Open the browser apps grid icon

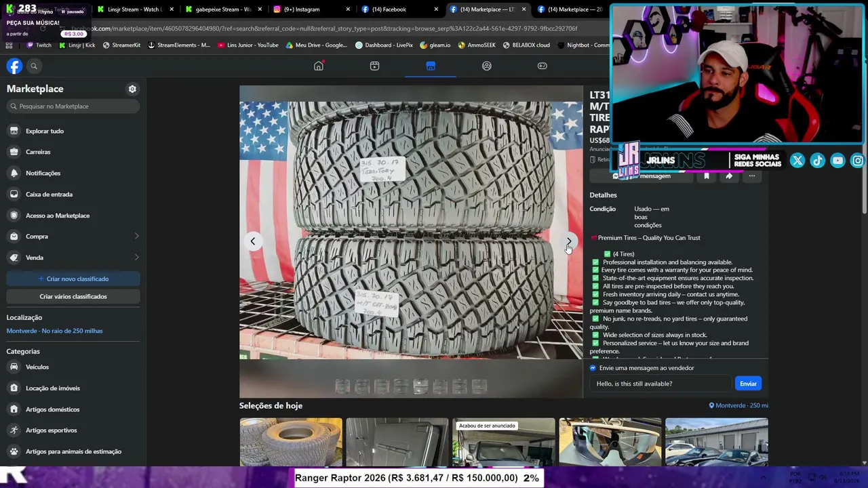(x=9, y=45)
